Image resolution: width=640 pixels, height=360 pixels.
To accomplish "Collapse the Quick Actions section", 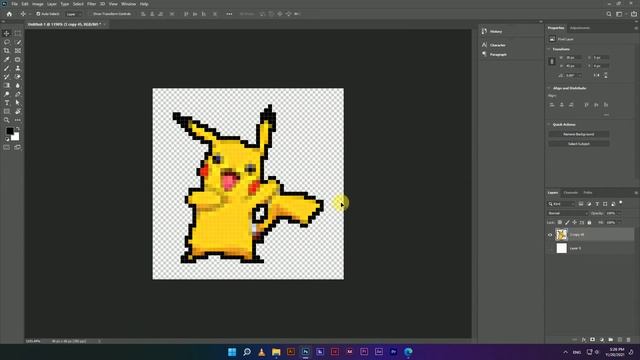I will pos(548,124).
